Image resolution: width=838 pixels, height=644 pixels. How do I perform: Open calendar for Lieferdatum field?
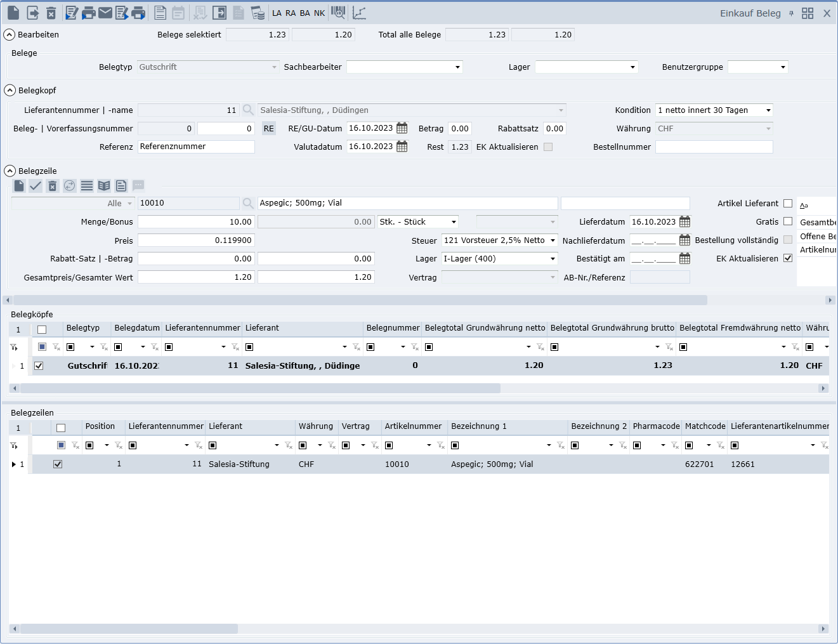pyautogui.click(x=684, y=222)
